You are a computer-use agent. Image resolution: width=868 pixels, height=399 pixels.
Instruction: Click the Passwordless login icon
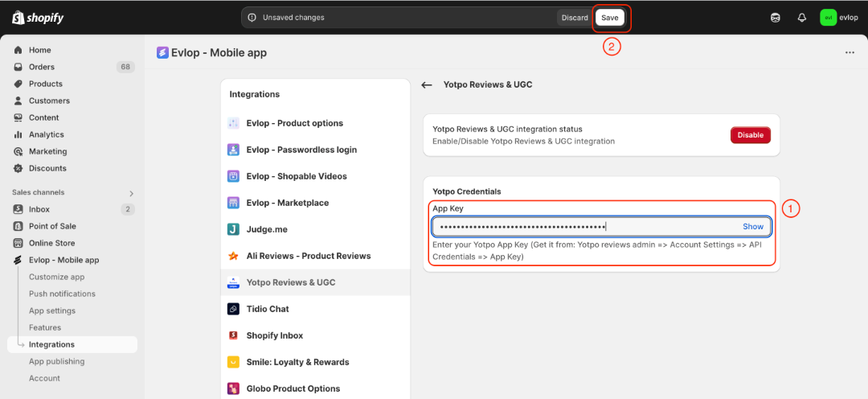pos(233,150)
